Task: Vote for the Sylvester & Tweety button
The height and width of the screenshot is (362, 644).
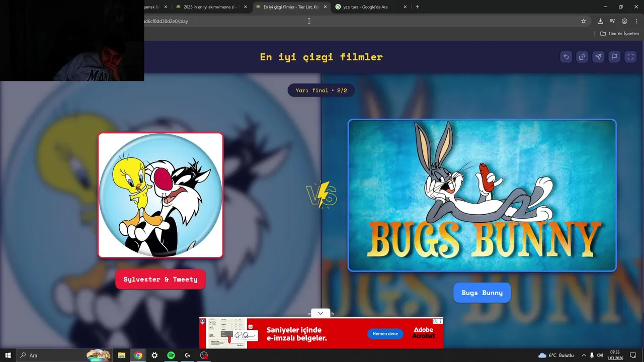Action: click(160, 279)
